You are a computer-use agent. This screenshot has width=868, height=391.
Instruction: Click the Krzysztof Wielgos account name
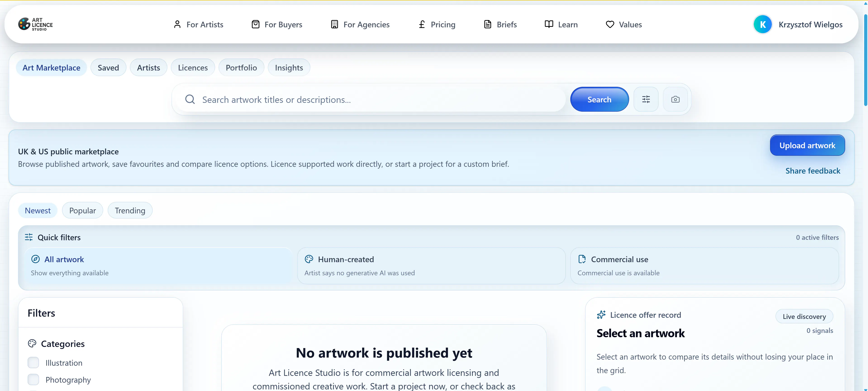click(810, 24)
